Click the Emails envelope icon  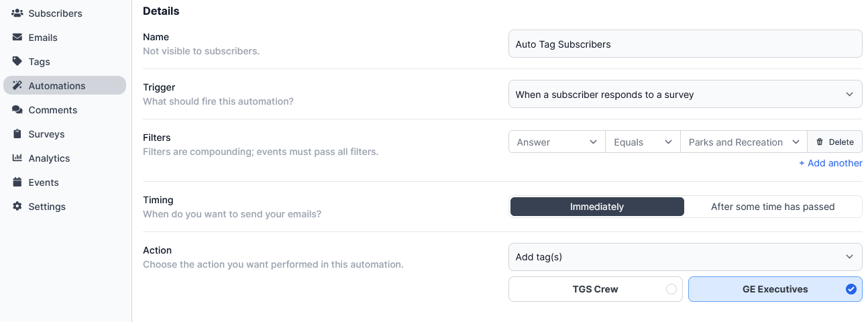17,38
